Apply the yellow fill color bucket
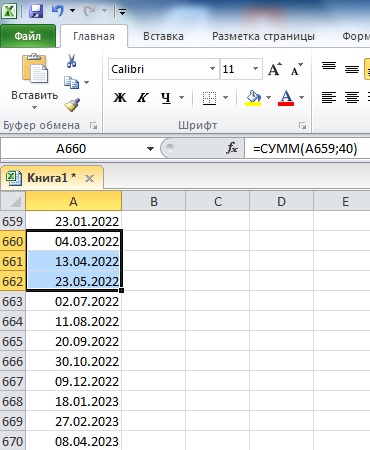Image resolution: width=370 pixels, height=450 pixels. point(253,98)
